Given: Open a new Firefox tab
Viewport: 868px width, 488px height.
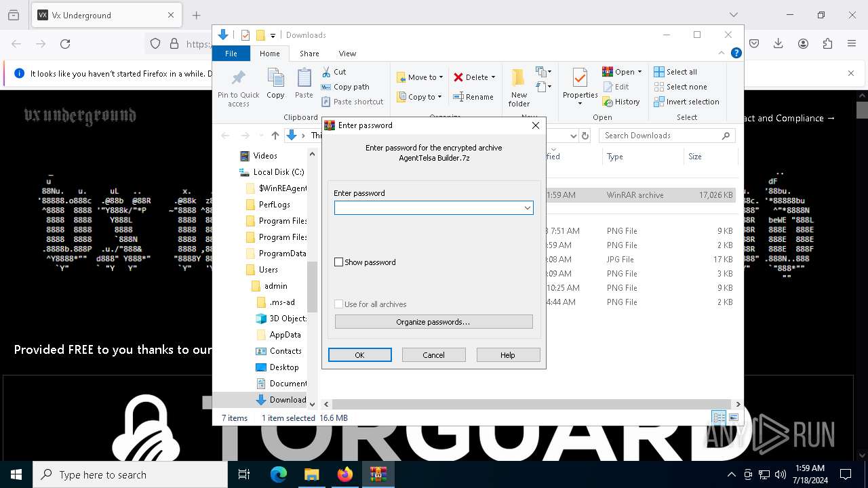Looking at the screenshot, I should point(196,15).
